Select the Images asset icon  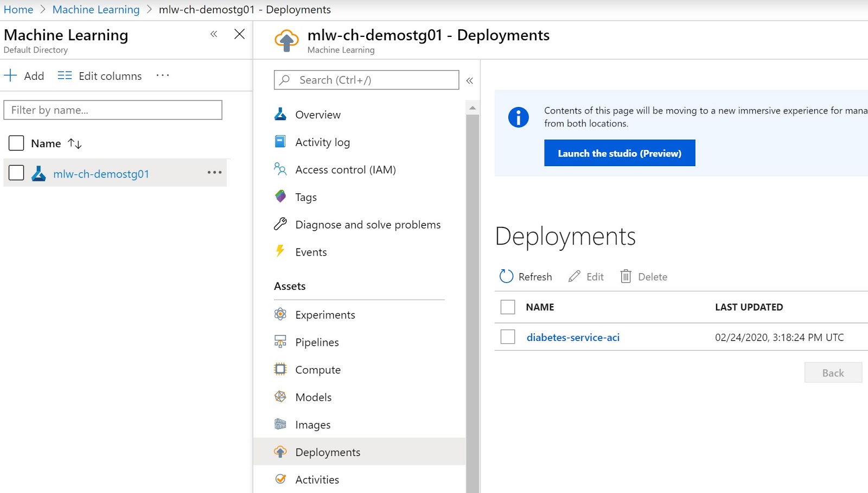point(280,425)
